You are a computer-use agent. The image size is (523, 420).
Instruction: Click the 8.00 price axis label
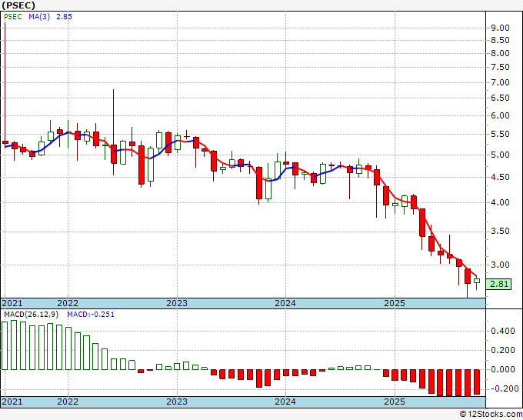point(501,53)
